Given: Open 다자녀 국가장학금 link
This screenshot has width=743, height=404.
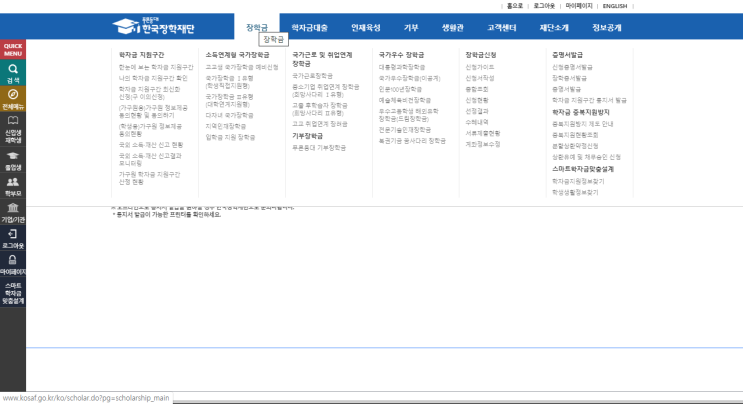Looking at the screenshot, I should [229, 115].
